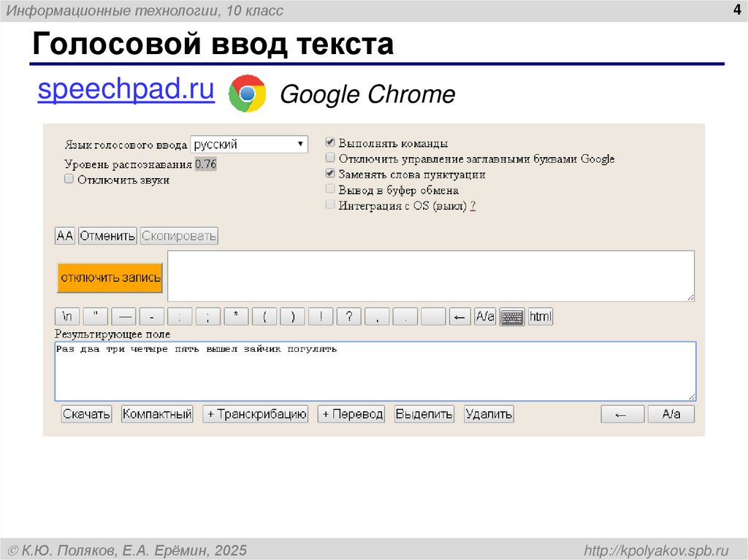Open the OS integration help question mark
Image resolution: width=748 pixels, height=560 pixels.
(x=473, y=206)
